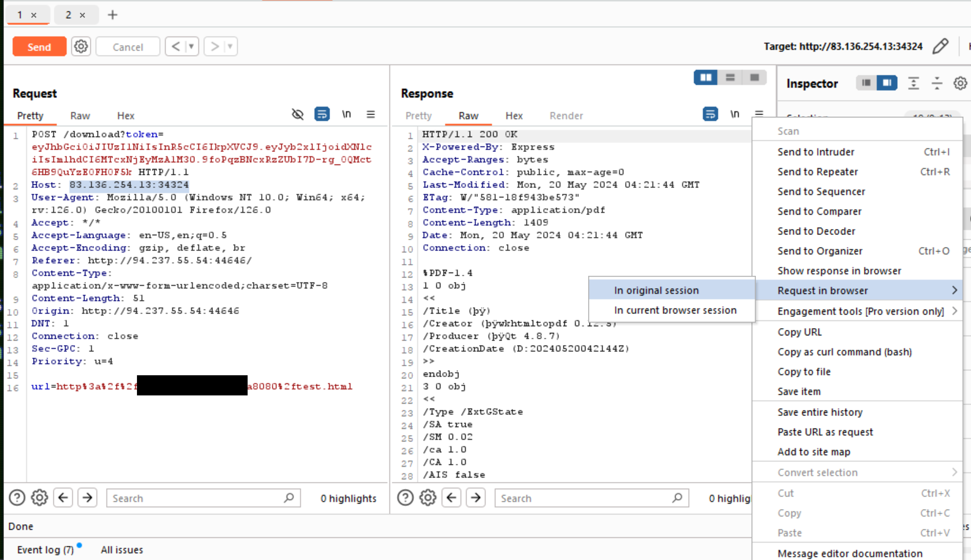Go to the next search match in Response
This screenshot has height=560, width=971.
[476, 498]
